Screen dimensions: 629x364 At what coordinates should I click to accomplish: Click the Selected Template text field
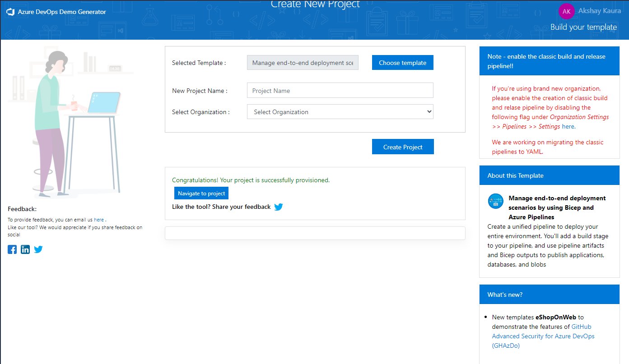303,63
